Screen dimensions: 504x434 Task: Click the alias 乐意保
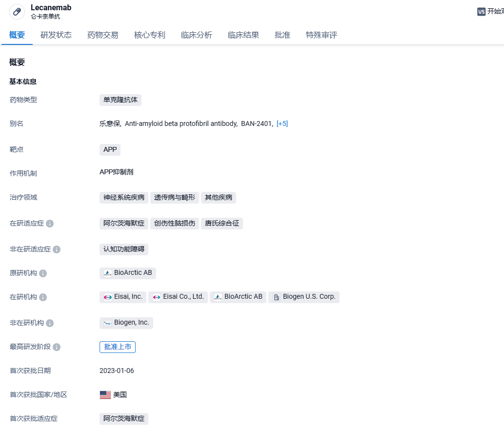tap(110, 124)
